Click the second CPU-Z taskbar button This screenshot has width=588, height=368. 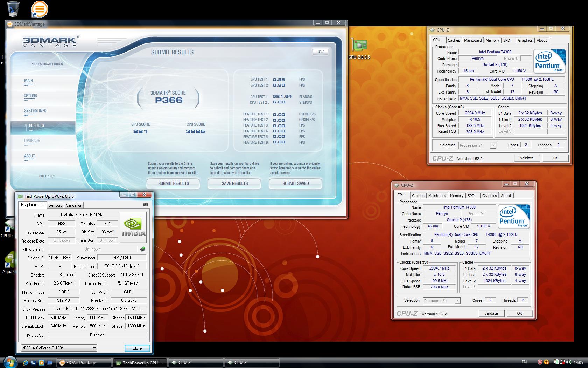point(252,363)
